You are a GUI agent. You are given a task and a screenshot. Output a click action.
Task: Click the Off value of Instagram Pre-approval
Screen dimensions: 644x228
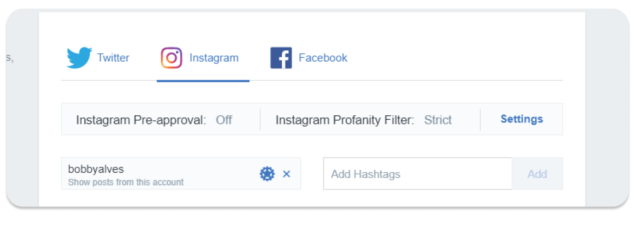(x=224, y=120)
